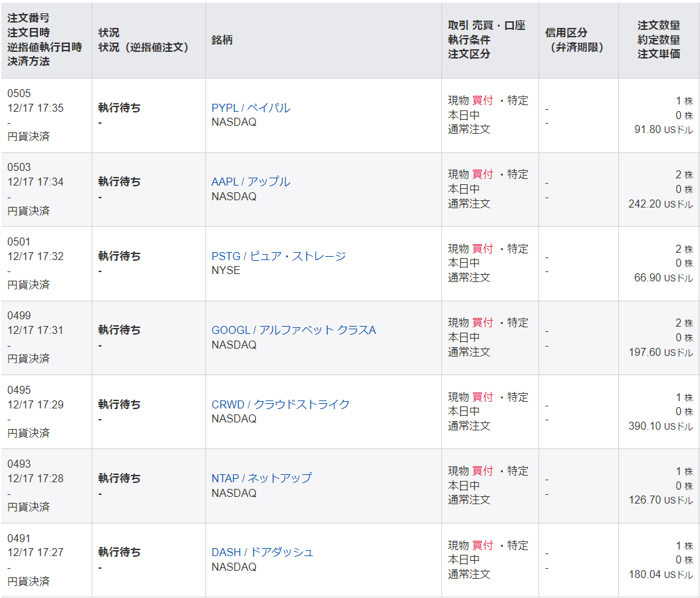Click 円貨決済 in order 0505 row

[x=28, y=136]
